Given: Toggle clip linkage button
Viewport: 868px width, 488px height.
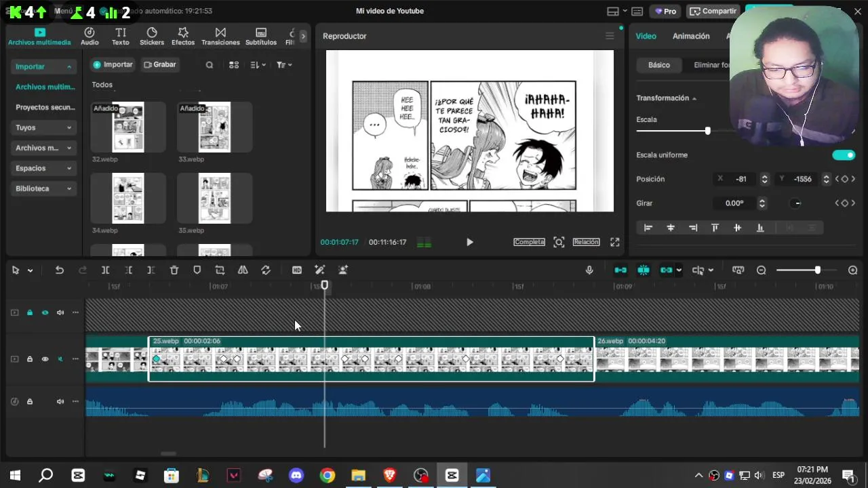Looking at the screenshot, I should click(666, 270).
